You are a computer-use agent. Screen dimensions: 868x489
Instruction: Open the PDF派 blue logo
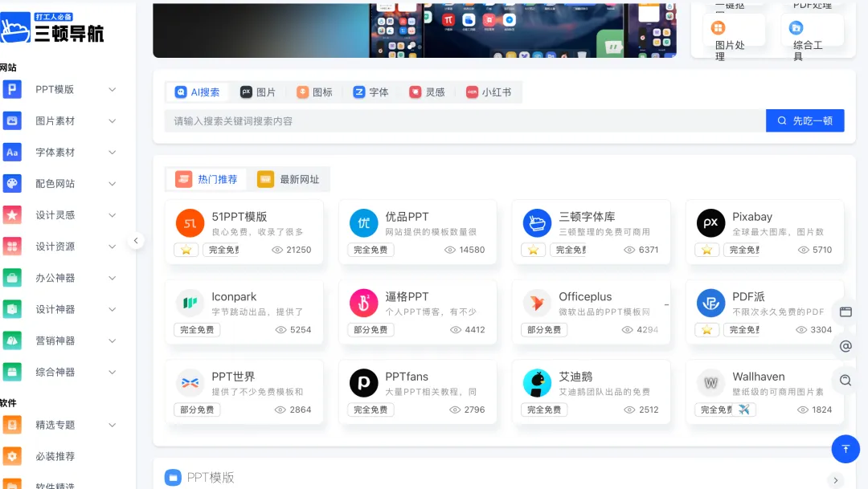[x=710, y=303]
